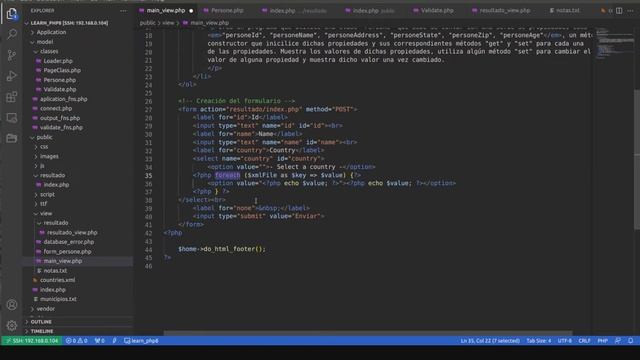
Task: Select main_view.php in the file tree
Action: (x=62, y=261)
